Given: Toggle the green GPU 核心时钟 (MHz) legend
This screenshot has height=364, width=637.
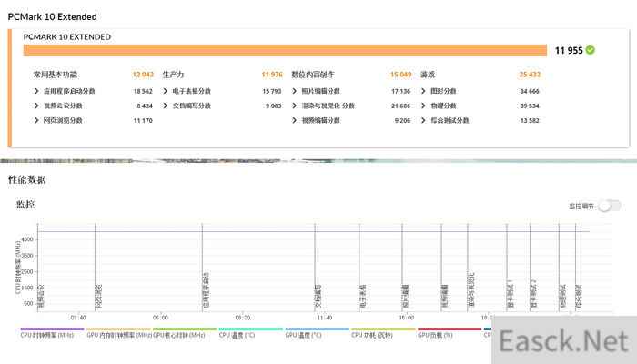Looking at the screenshot, I should coord(185,333).
